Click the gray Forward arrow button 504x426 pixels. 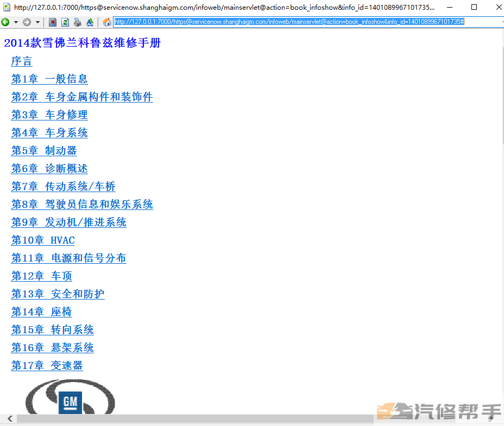(x=27, y=22)
